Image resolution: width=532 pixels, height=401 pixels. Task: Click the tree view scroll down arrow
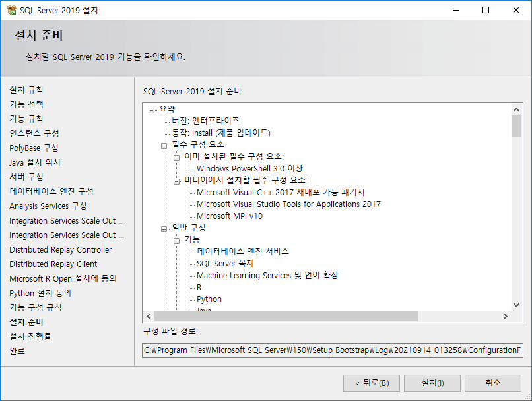516,305
